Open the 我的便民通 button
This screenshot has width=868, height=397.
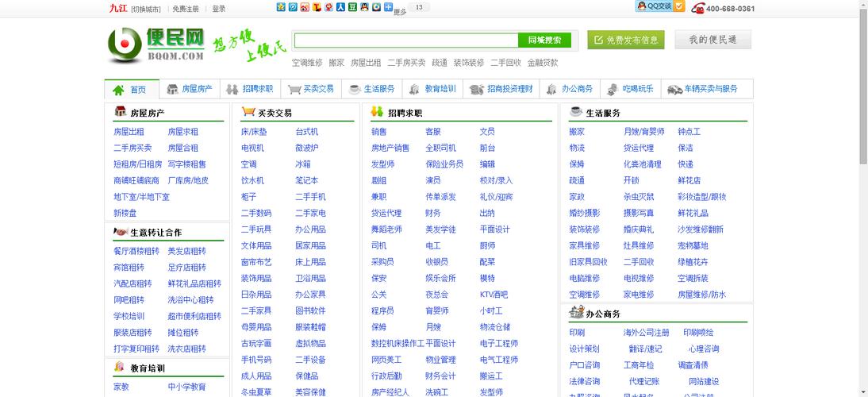point(712,40)
